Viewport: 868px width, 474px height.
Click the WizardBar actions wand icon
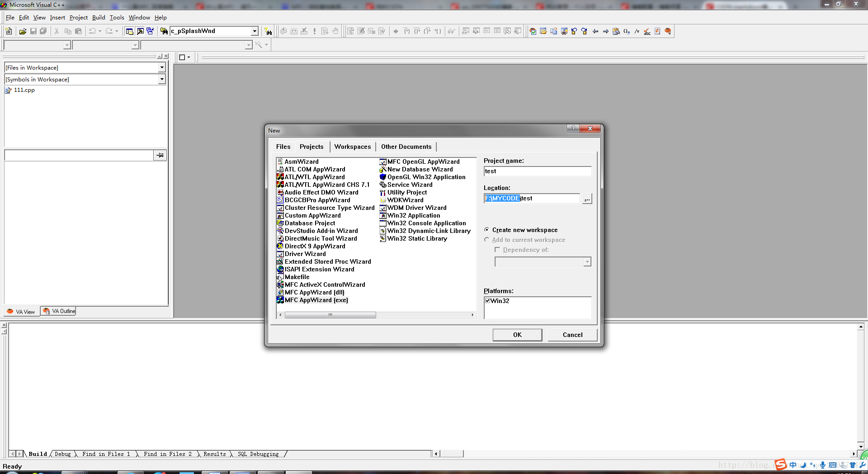tap(259, 45)
